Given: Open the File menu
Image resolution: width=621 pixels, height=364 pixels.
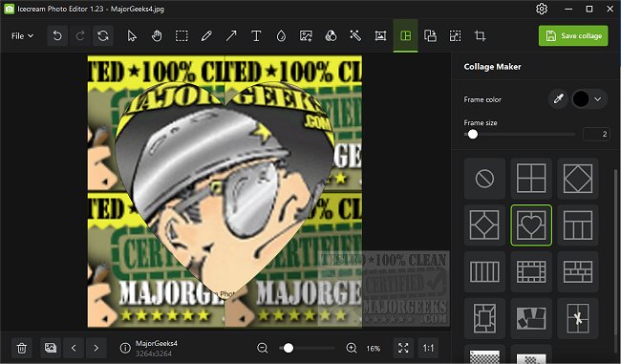Looking at the screenshot, I should coord(22,36).
